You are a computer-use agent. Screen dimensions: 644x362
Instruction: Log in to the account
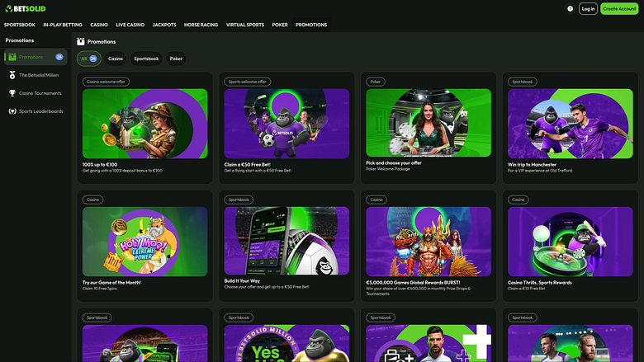click(x=588, y=8)
